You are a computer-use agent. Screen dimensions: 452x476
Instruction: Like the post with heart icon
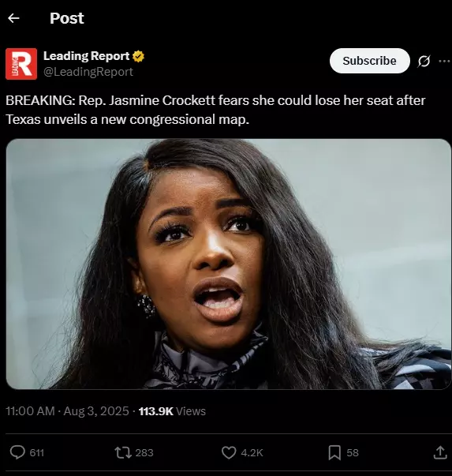pyautogui.click(x=229, y=452)
